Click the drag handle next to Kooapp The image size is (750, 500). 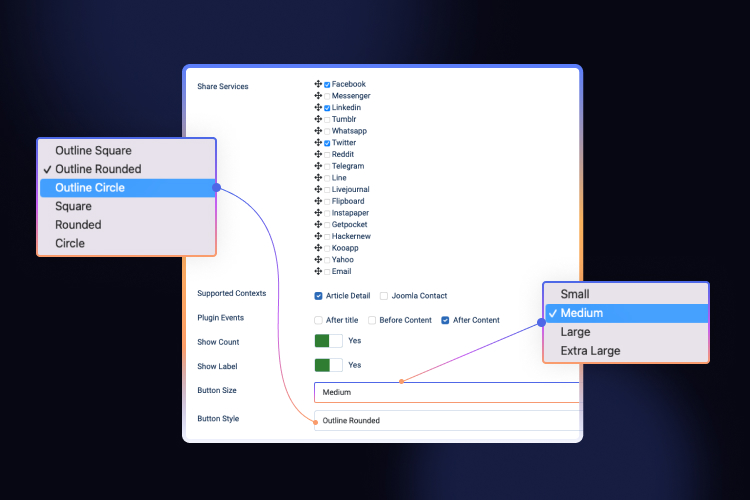click(318, 247)
